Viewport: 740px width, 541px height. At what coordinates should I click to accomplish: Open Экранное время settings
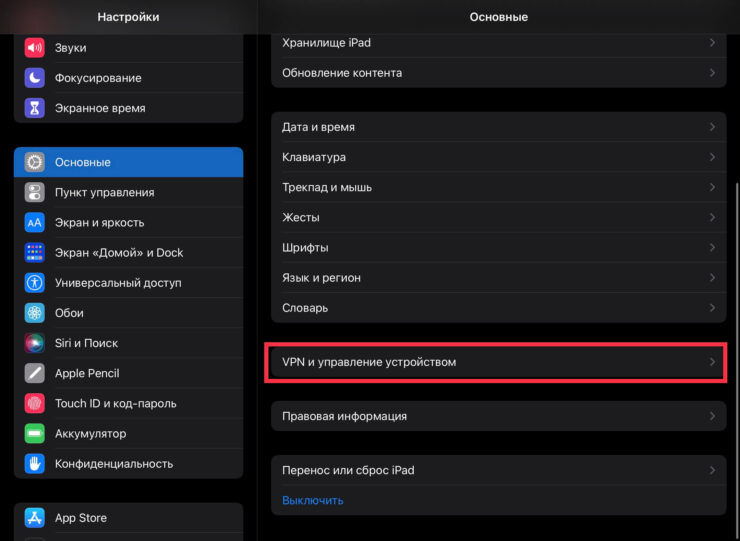point(128,108)
